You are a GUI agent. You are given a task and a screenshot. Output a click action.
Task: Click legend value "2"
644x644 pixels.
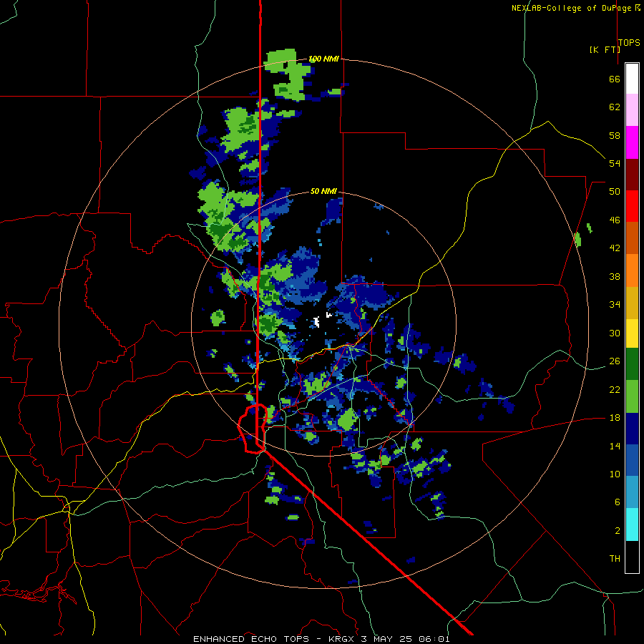pyautogui.click(x=618, y=530)
